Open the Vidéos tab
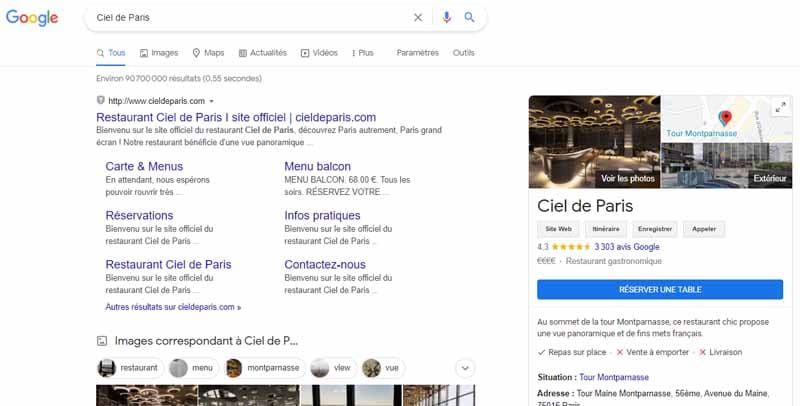Viewport: 800px width, 406px height. [x=319, y=53]
